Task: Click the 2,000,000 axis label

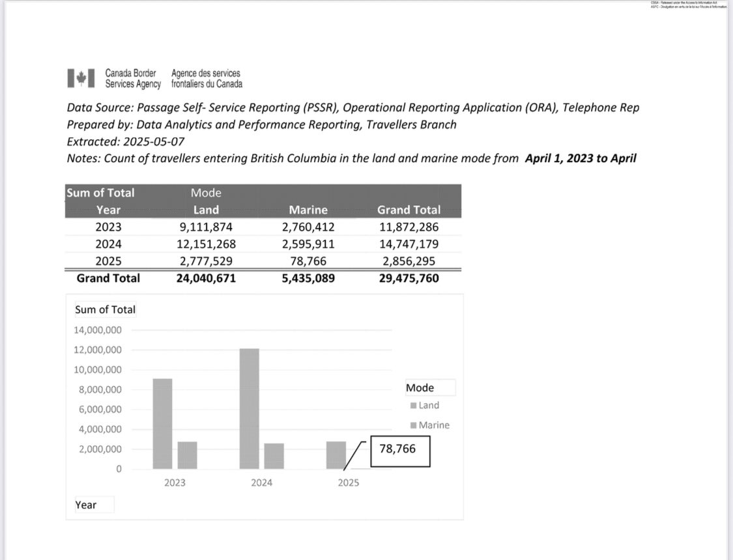Action: 100,449
